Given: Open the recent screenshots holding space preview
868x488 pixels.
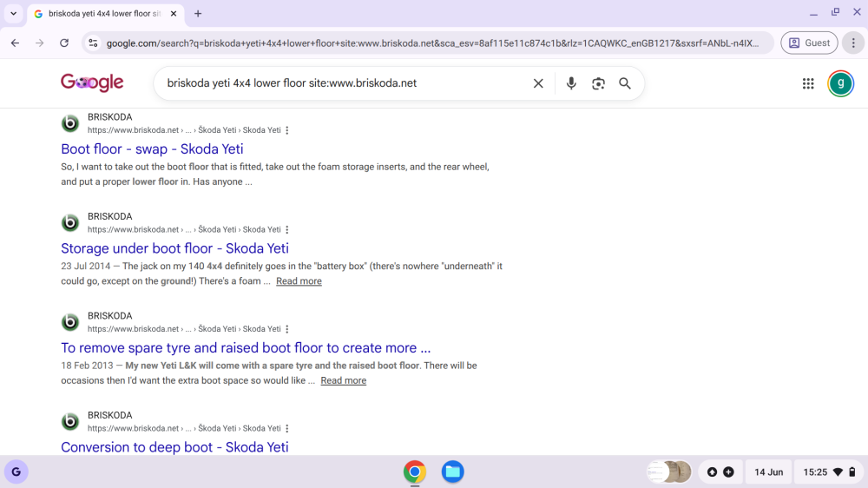Looking at the screenshot, I should (x=669, y=472).
